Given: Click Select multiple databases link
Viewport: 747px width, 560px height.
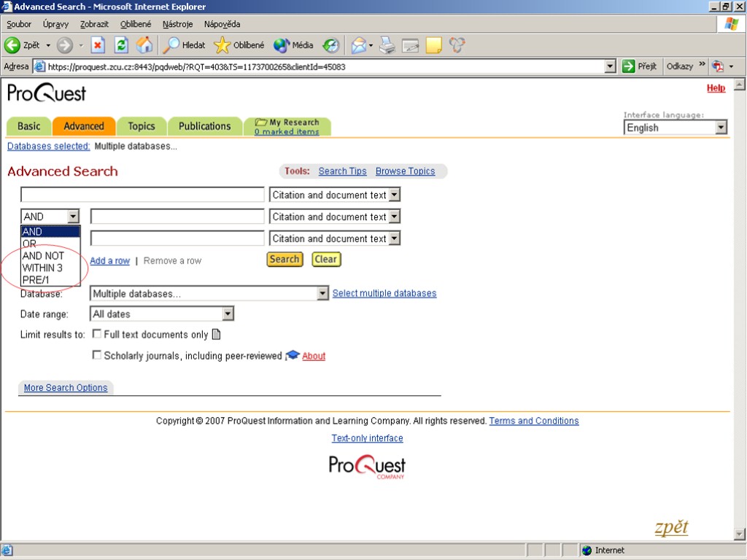Looking at the screenshot, I should pos(384,293).
